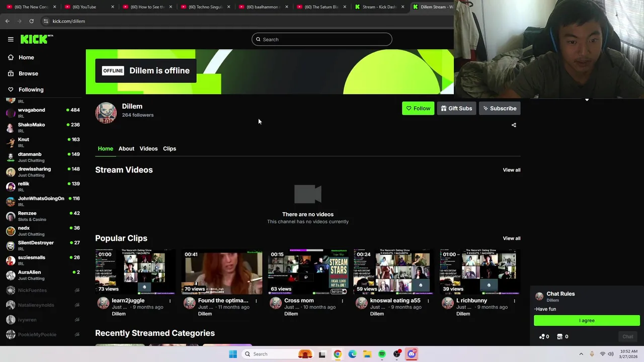This screenshot has height=362, width=644.
Task: Click the shop icon in chat footer
Action: point(559,337)
